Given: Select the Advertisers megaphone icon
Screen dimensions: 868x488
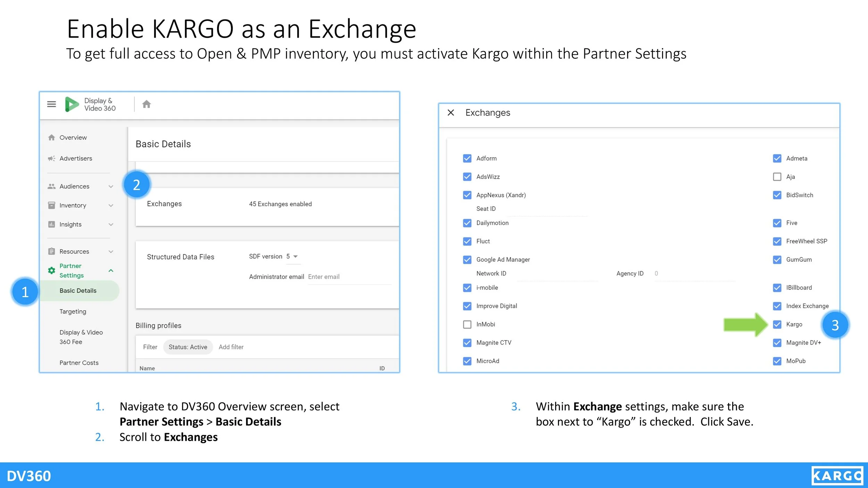Looking at the screenshot, I should (51, 158).
